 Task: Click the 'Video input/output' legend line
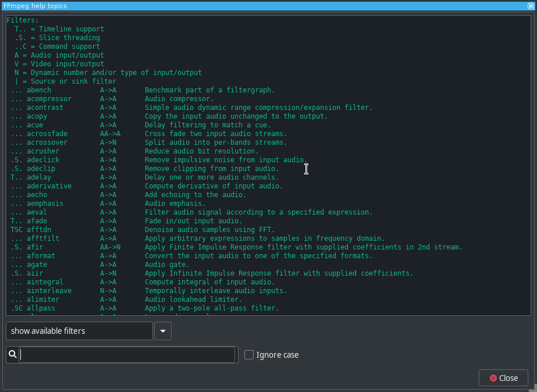[x=59, y=64]
